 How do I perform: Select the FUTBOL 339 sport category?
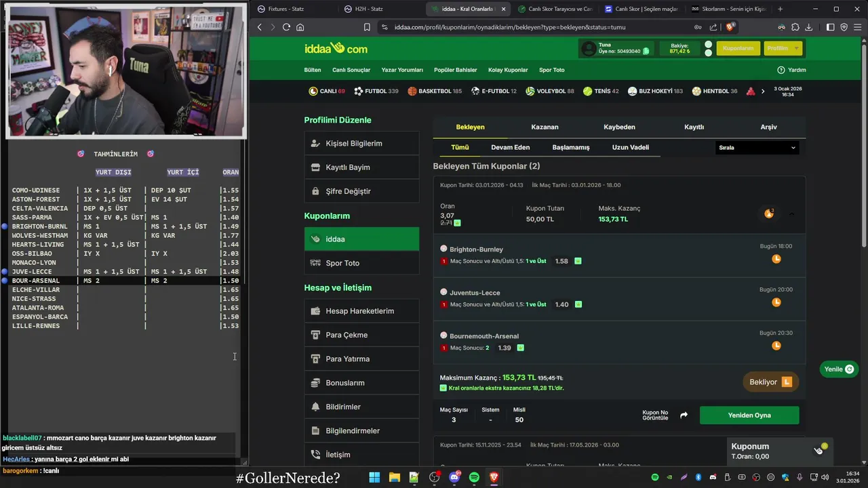(x=376, y=91)
